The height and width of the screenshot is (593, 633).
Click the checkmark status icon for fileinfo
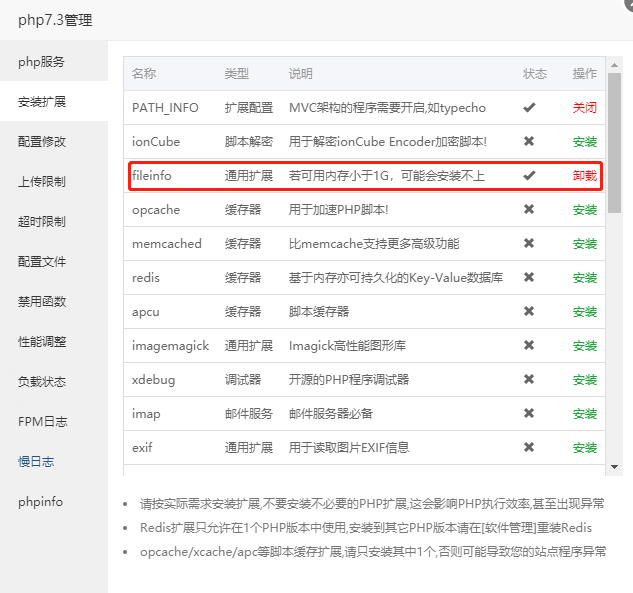point(529,175)
